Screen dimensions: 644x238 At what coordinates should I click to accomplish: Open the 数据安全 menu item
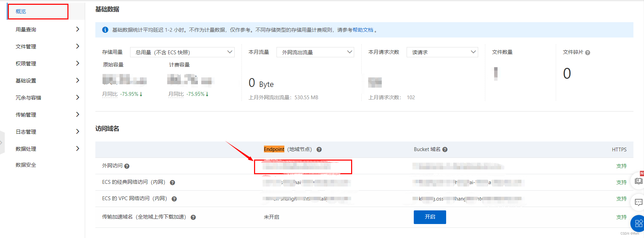tap(26, 165)
